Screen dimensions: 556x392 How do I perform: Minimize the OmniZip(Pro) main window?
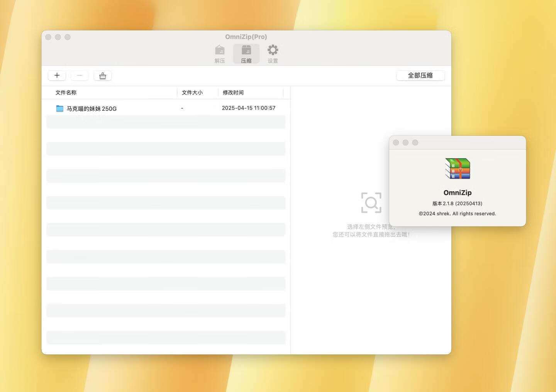pyautogui.click(x=58, y=37)
